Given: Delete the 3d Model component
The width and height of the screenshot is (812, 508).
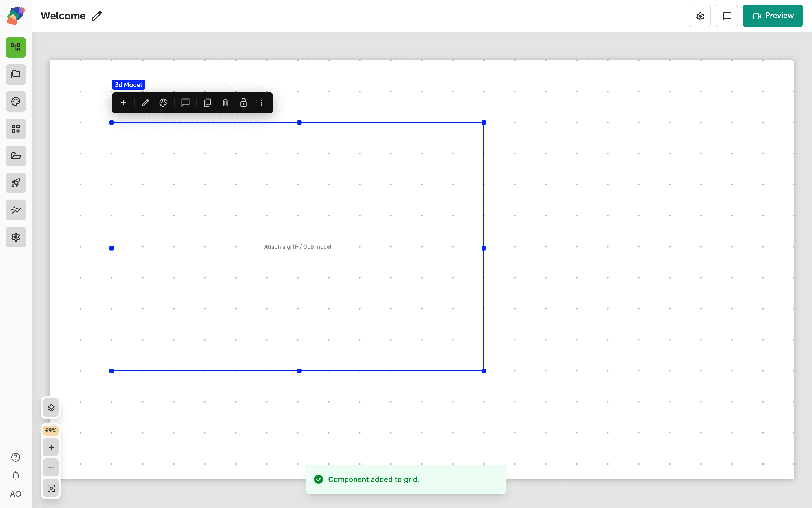Looking at the screenshot, I should point(226,103).
